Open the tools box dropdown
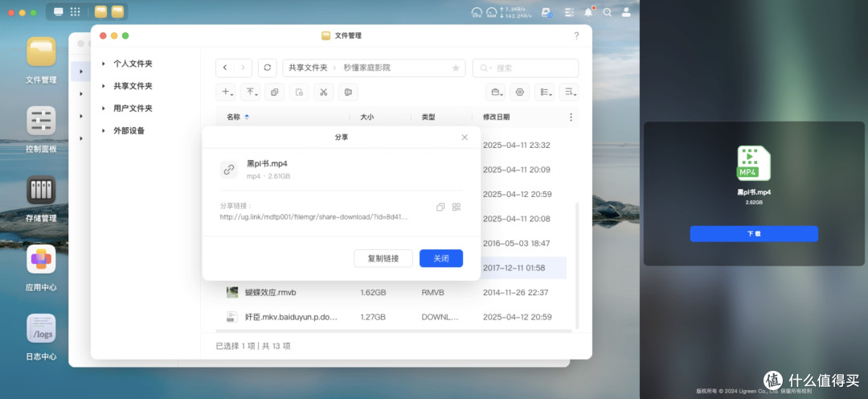868x399 pixels. point(495,92)
